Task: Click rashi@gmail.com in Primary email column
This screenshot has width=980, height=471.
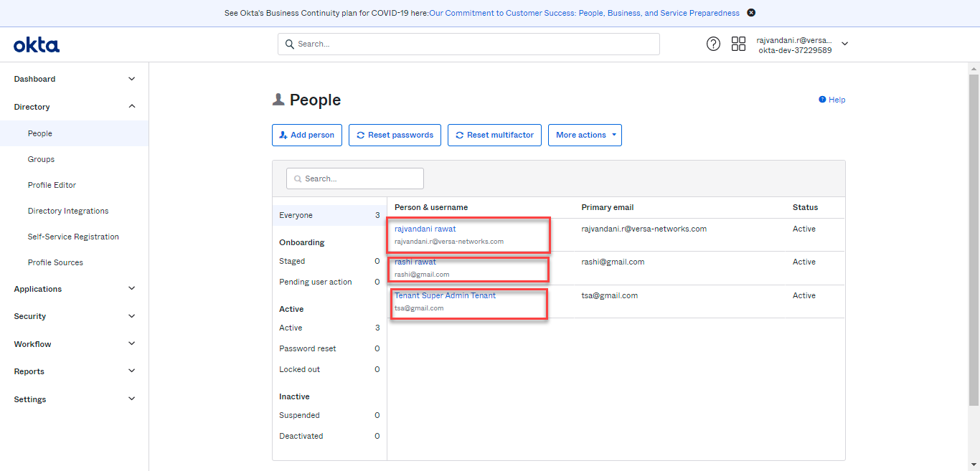Action: 613,262
